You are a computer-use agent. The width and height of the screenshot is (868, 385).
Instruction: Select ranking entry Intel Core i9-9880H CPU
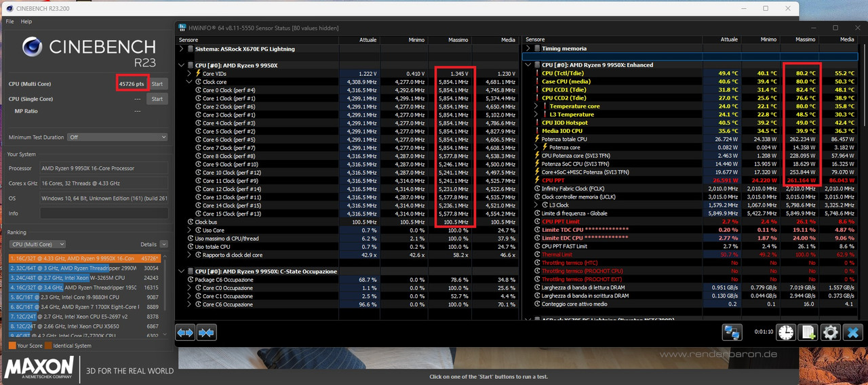[85, 297]
